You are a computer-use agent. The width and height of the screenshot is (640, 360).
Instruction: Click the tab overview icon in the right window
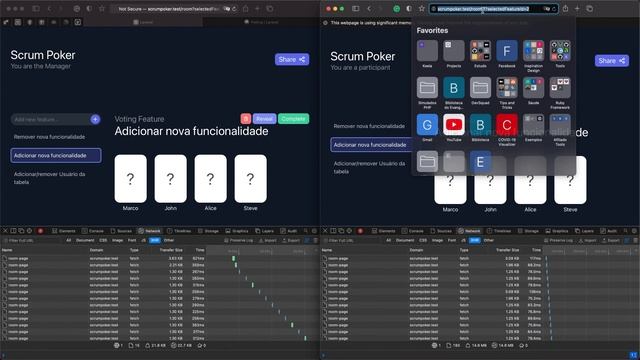point(589,9)
